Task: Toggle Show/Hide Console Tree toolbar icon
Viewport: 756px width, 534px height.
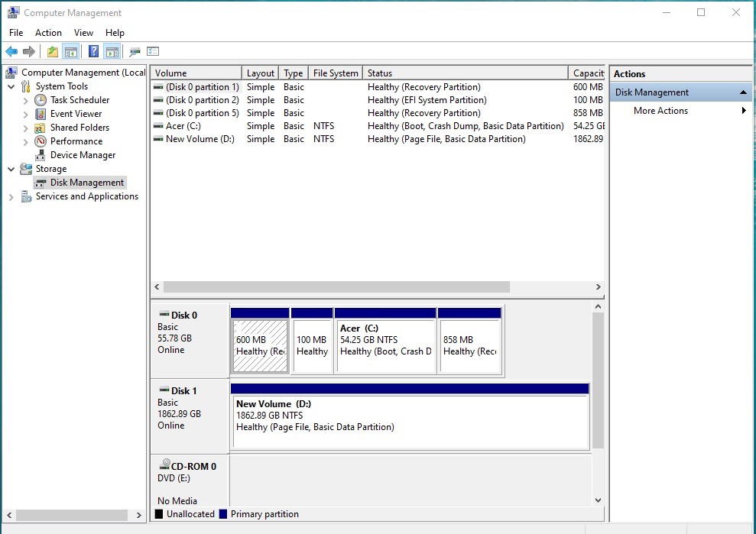Action: point(71,51)
